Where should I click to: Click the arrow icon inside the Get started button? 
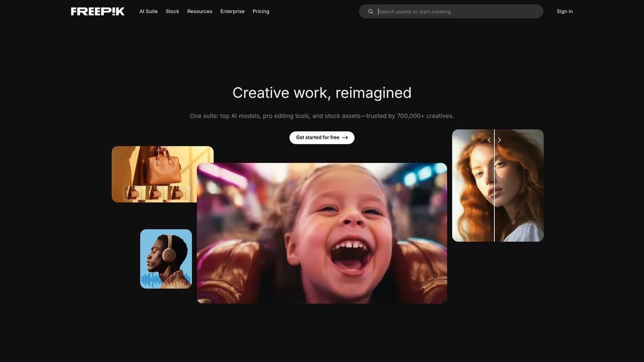(346, 137)
